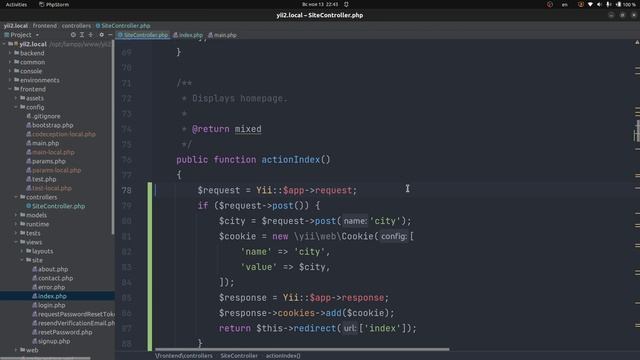Open the en keyboard layout indicator
Image resolution: width=640 pixels, height=360 pixels.
[x=564, y=4]
